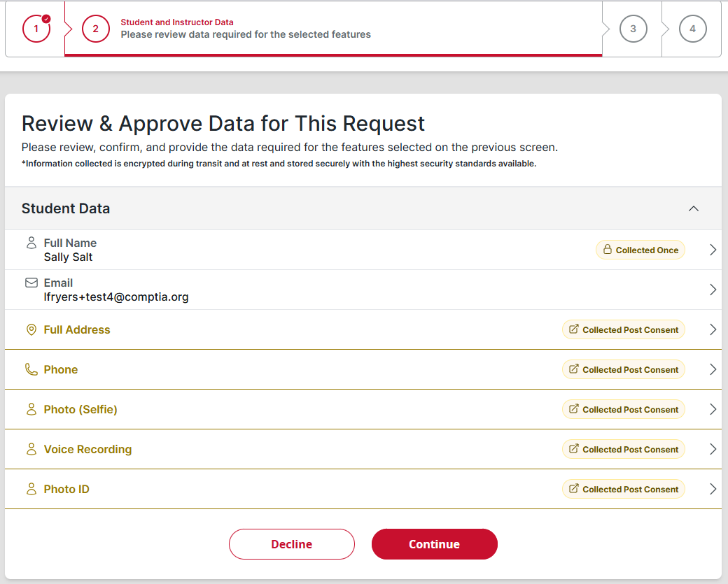Expand the Full Address row arrow

coord(713,330)
